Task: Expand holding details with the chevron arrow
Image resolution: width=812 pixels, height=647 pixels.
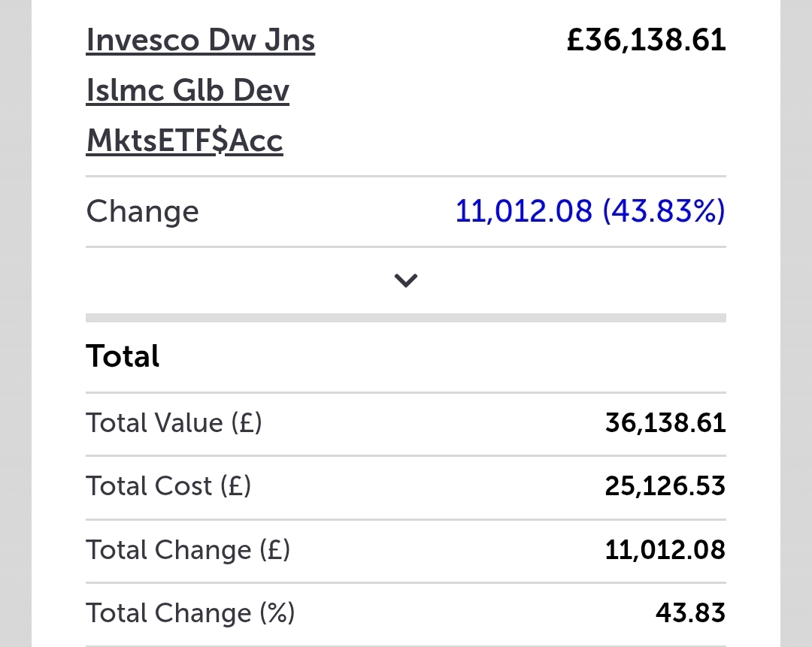Action: [x=406, y=280]
